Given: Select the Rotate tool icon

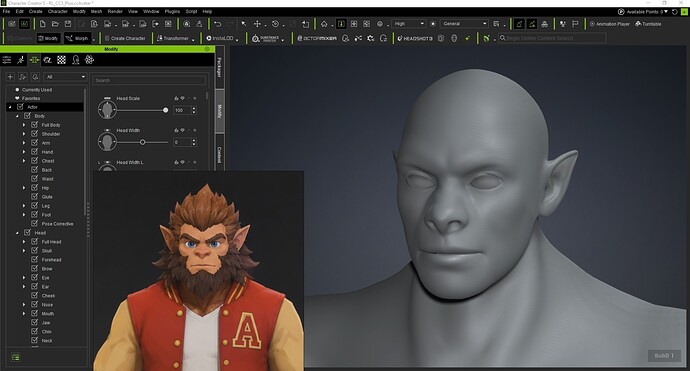Looking at the screenshot, I should 275,24.
